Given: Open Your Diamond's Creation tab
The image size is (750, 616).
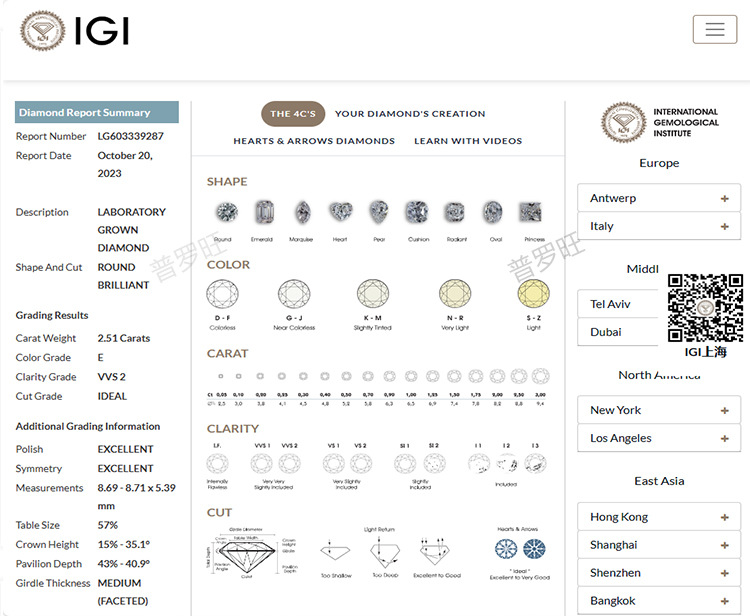Looking at the screenshot, I should (x=410, y=114).
